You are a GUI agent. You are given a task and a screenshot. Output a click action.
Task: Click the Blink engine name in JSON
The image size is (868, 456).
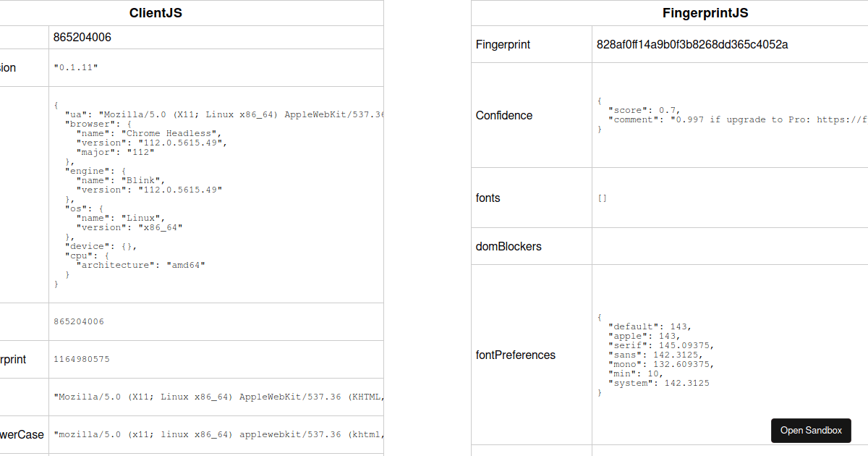click(x=141, y=180)
